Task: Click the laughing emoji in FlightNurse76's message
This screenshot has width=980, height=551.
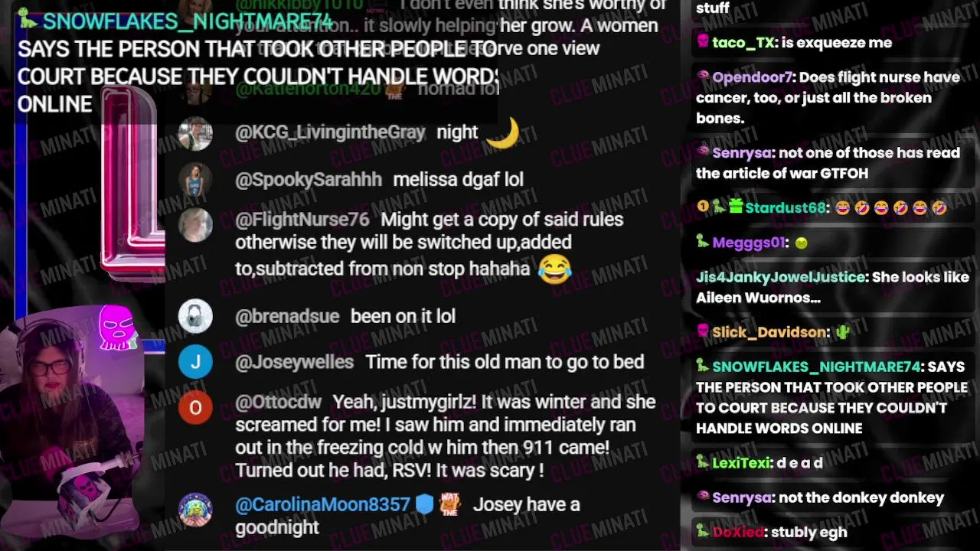Action: [x=554, y=269]
